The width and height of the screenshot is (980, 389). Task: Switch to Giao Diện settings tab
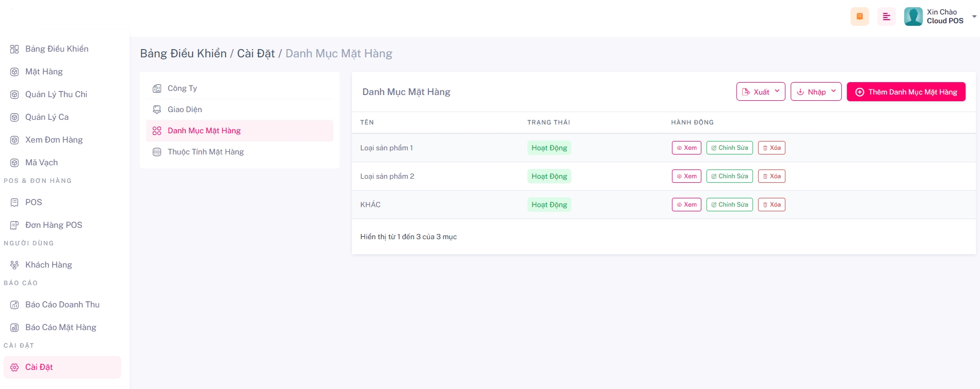[185, 110]
